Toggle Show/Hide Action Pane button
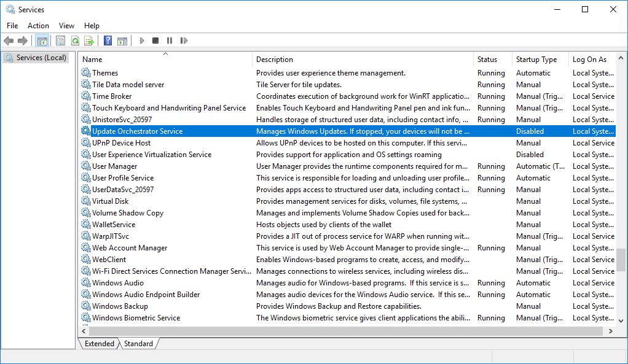 pyautogui.click(x=122, y=41)
